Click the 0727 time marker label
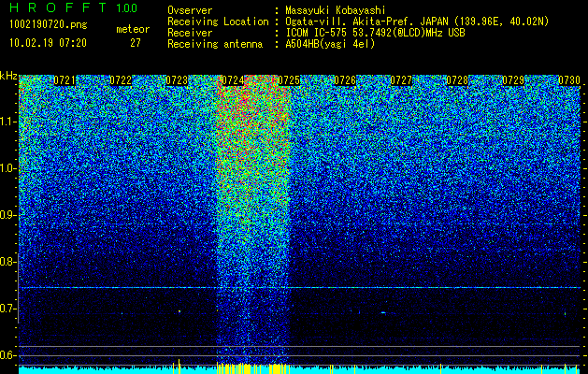 [x=401, y=80]
